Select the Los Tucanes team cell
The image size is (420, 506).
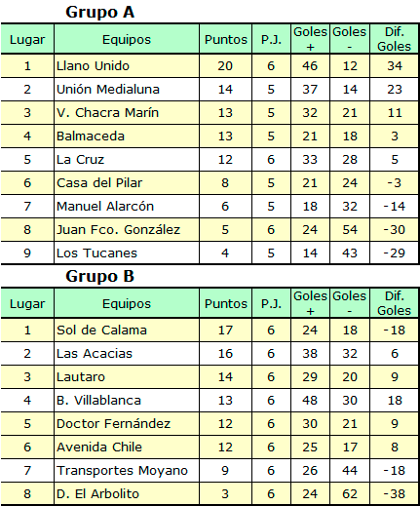[x=127, y=253]
